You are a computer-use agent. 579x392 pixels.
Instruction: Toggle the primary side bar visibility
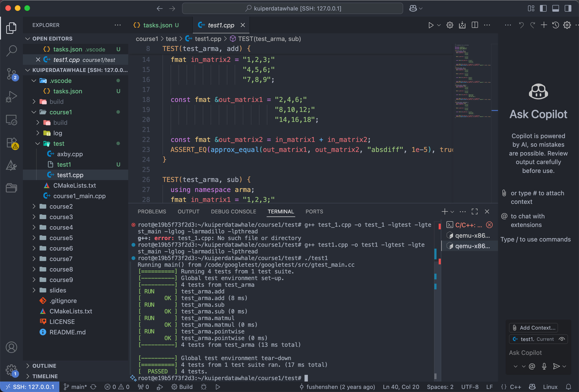tap(543, 9)
